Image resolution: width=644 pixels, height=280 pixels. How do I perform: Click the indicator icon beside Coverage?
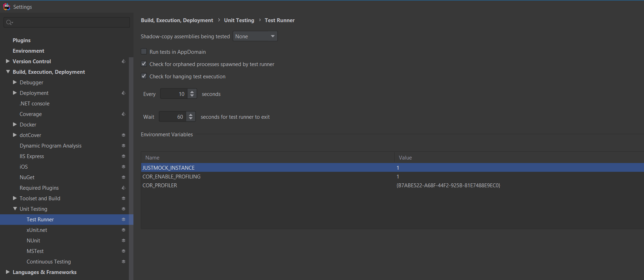click(x=124, y=114)
